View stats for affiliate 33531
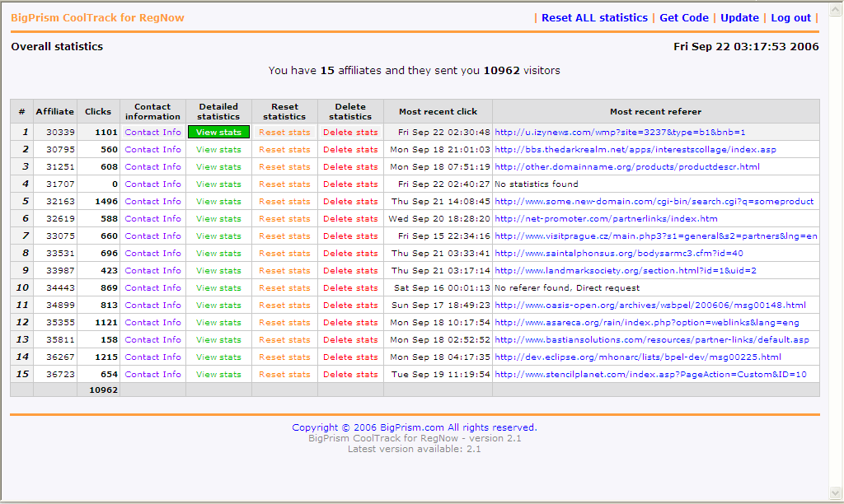 pyautogui.click(x=218, y=253)
